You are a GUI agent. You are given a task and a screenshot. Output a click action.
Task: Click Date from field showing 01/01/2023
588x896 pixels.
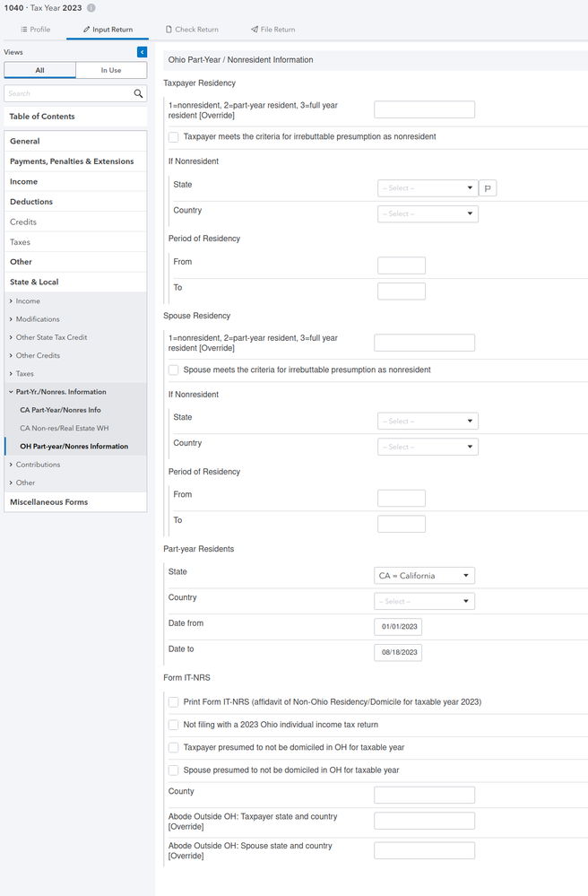(x=398, y=627)
